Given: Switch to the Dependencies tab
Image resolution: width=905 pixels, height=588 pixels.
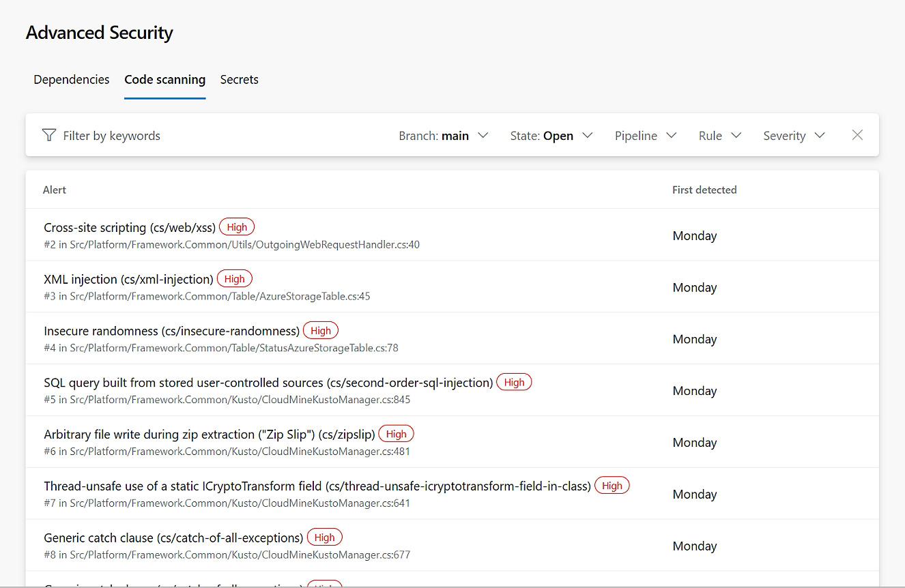Looking at the screenshot, I should (71, 80).
